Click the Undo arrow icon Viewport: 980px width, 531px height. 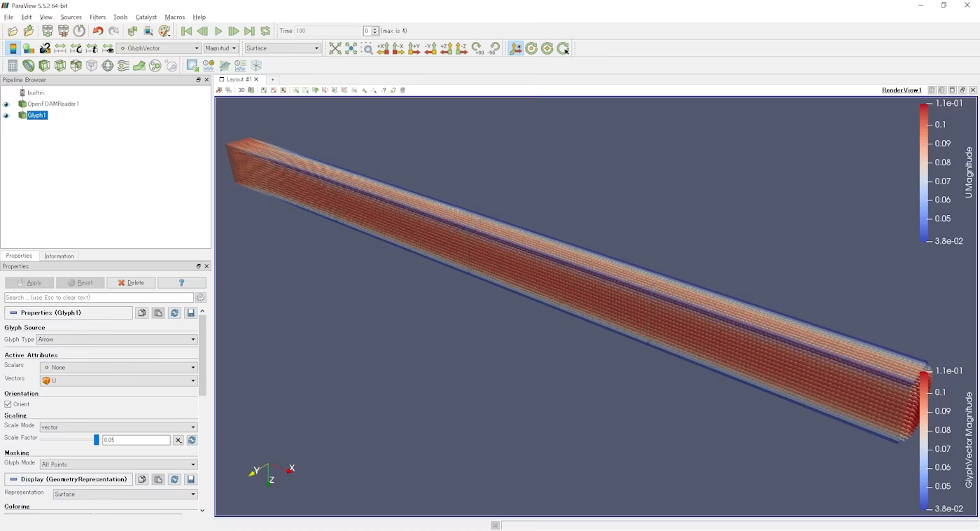pos(98,31)
